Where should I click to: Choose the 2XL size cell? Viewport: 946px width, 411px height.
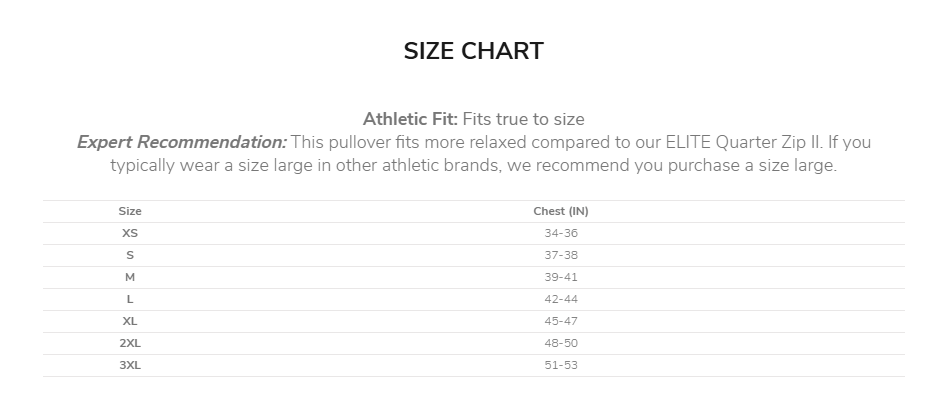pyautogui.click(x=130, y=343)
